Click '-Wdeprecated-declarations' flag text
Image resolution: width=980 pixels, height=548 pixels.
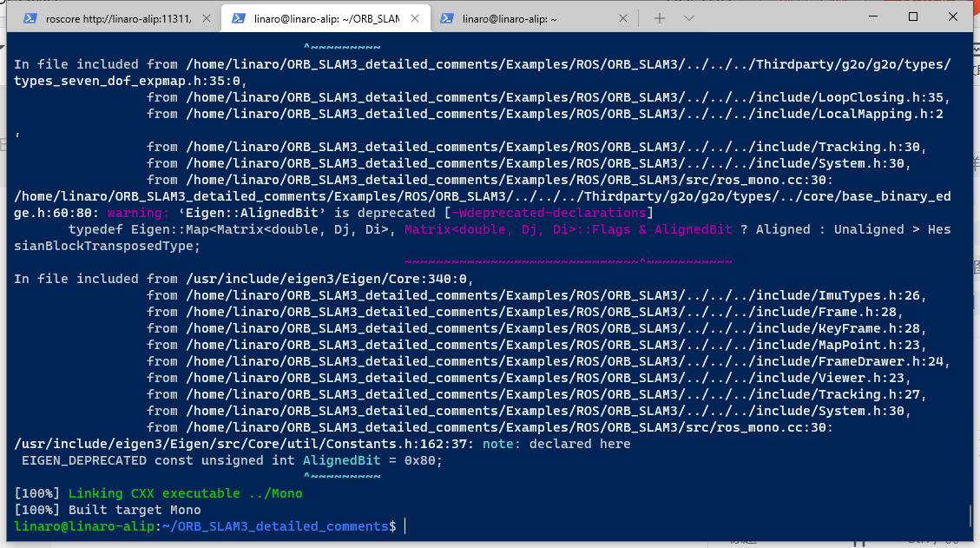[549, 213]
